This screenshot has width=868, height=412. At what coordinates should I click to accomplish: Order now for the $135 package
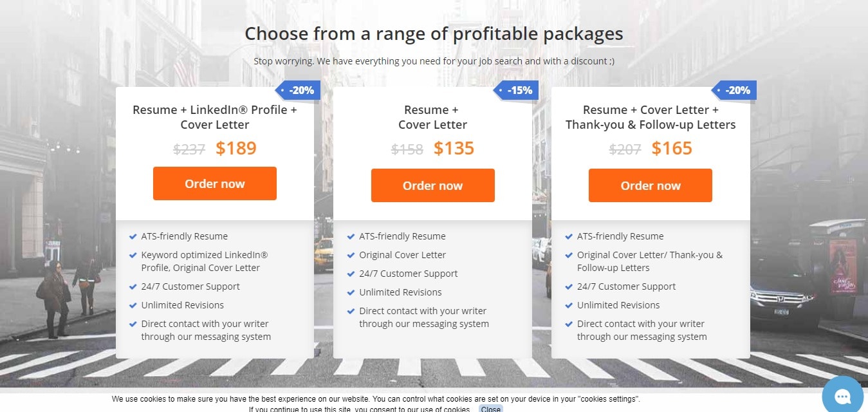tap(433, 185)
